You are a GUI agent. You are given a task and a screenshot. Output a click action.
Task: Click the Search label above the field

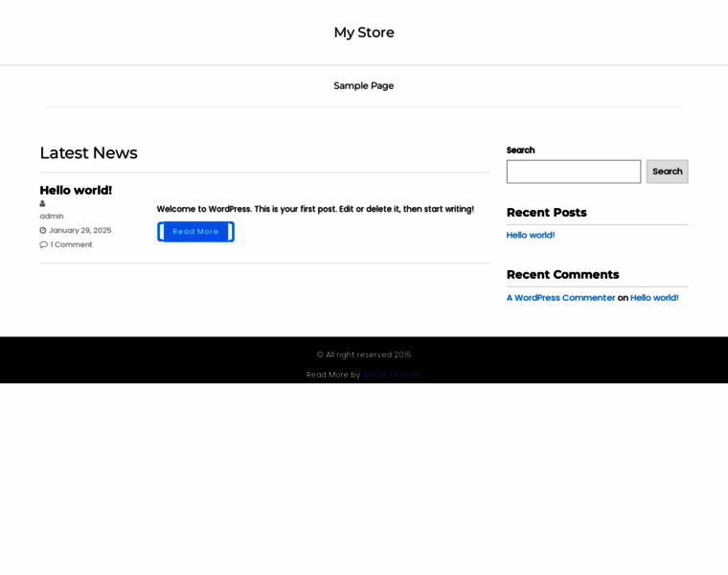tap(520, 149)
